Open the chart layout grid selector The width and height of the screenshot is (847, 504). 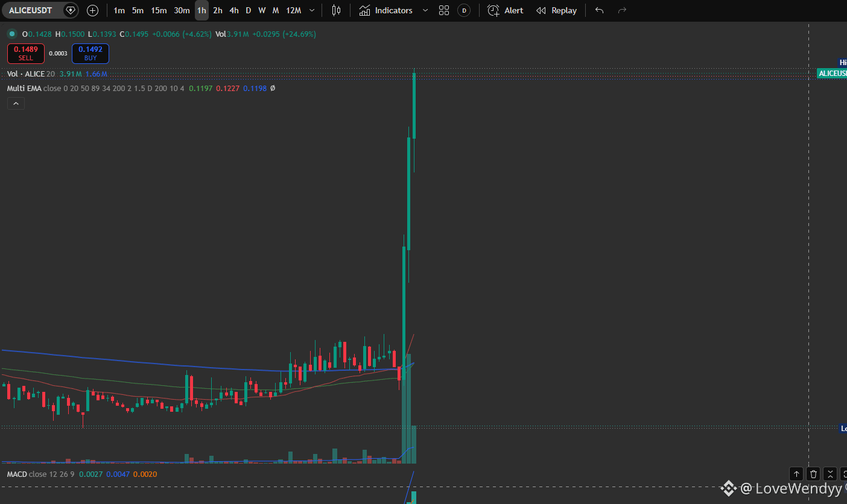point(444,10)
